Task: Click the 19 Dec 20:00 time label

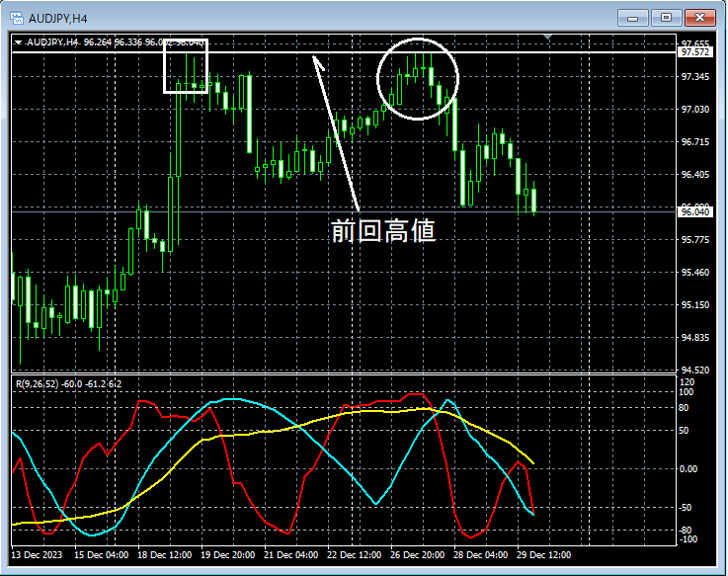Action: 227,554
